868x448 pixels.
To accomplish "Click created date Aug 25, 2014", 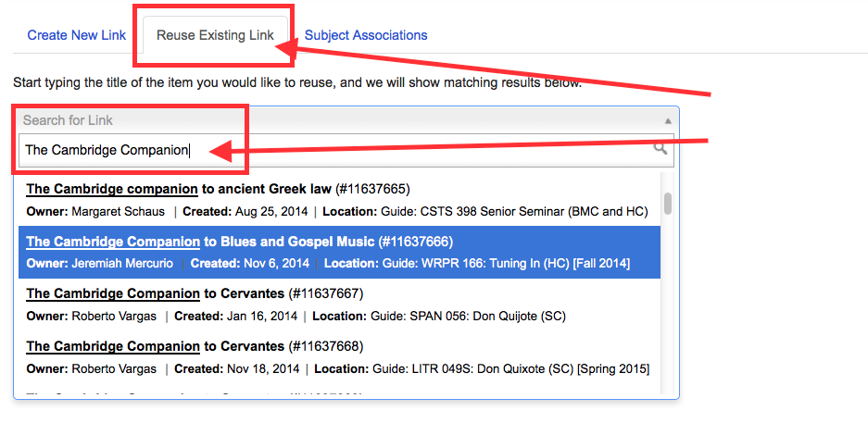I will pos(271,211).
